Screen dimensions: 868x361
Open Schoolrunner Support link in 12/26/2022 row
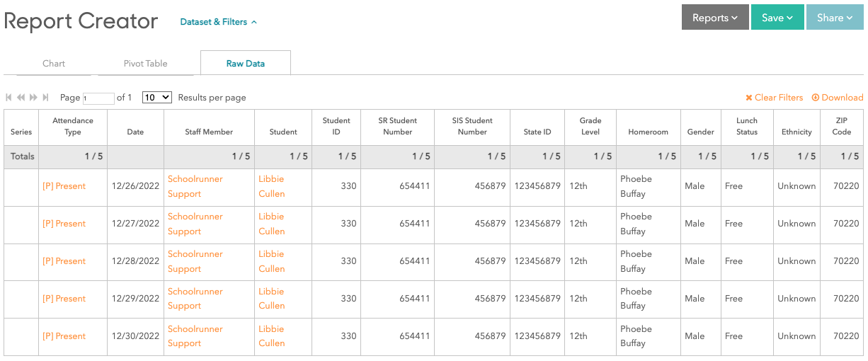click(x=195, y=186)
